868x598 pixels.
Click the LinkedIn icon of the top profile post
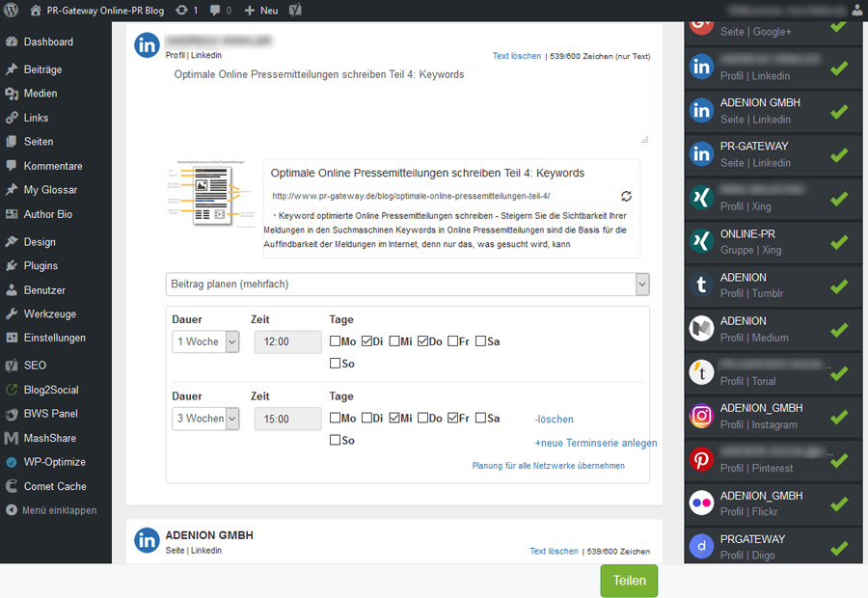click(148, 44)
